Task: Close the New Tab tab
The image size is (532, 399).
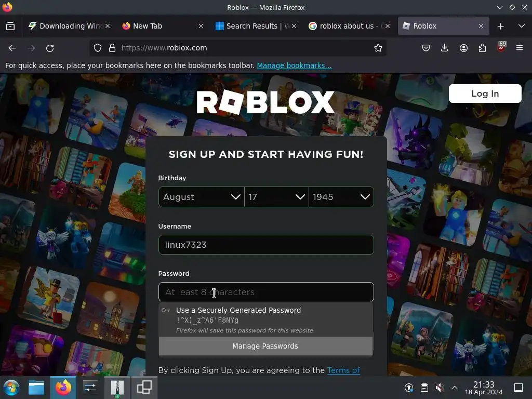Action: [x=201, y=26]
